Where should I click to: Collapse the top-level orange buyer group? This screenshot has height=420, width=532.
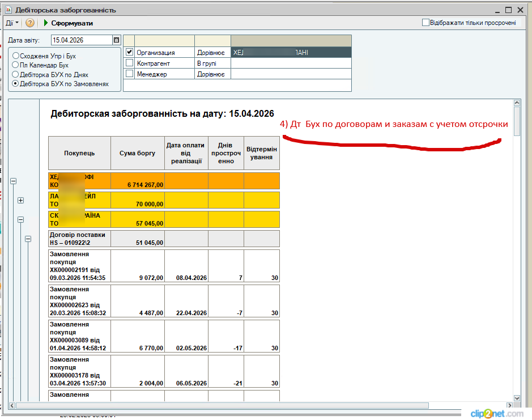pyautogui.click(x=13, y=181)
